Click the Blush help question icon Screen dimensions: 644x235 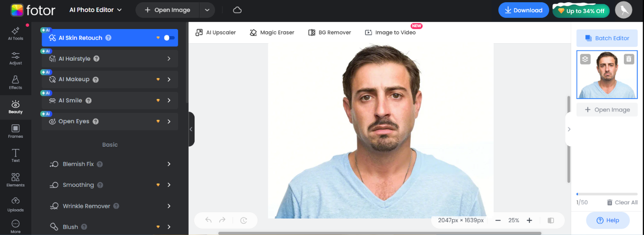pos(84,227)
